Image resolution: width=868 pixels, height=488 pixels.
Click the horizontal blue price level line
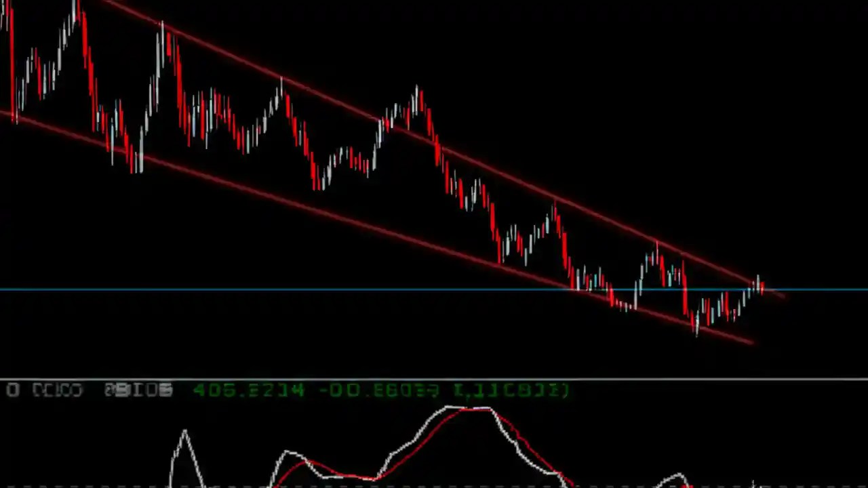(271, 289)
